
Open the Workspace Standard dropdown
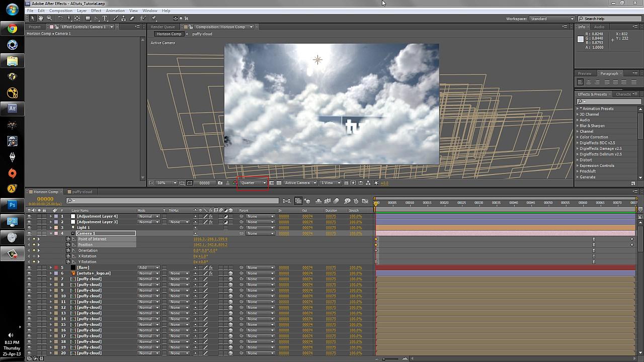(552, 19)
